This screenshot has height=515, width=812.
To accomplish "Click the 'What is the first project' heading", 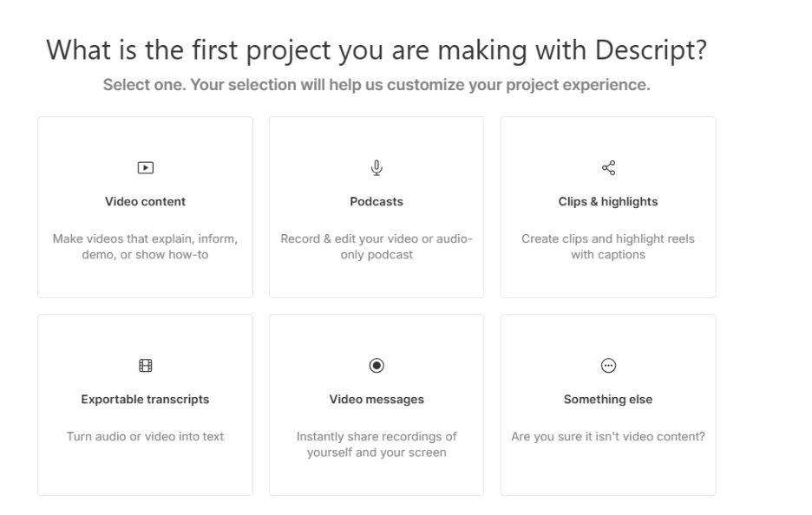I will (376, 52).
